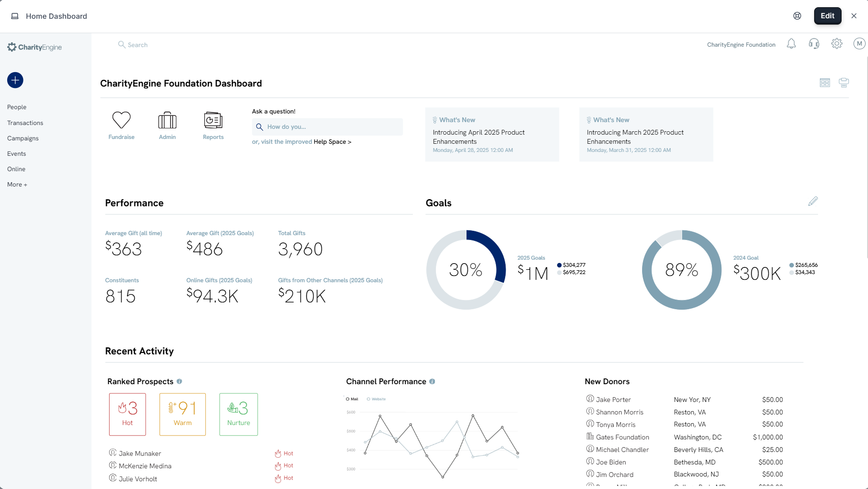This screenshot has height=489, width=868.
Task: Click the Hot flame icon for Julie Vorholt
Action: click(x=278, y=478)
